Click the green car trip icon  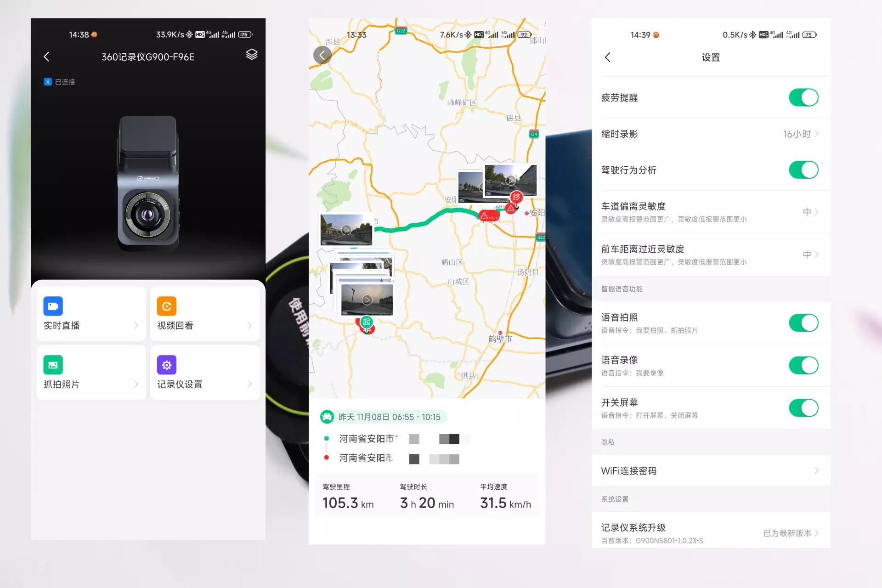327,417
